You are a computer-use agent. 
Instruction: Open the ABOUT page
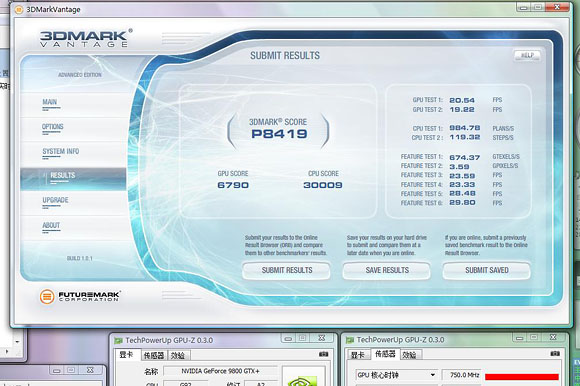(51, 226)
